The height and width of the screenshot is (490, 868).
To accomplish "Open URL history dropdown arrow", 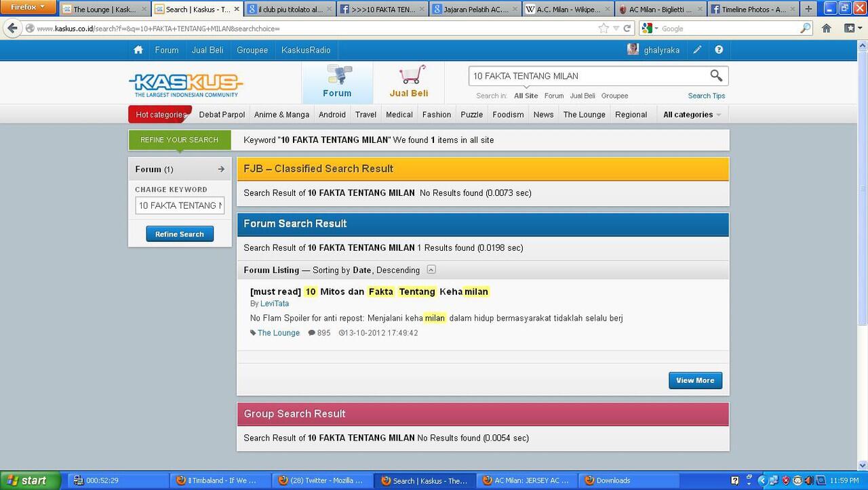I will pos(616,28).
